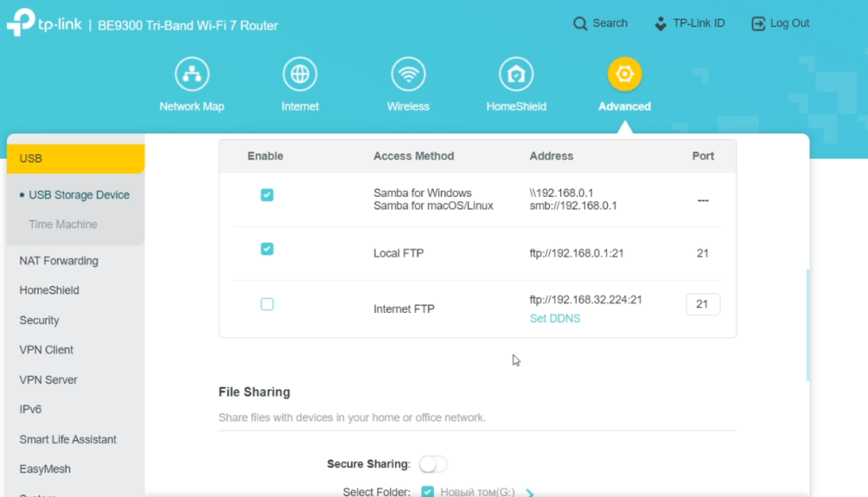868x497 pixels.
Task: Click the Address column header
Action: (x=551, y=156)
